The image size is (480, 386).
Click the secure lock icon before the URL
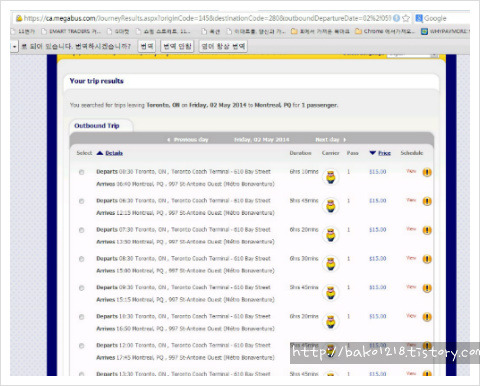[19, 18]
